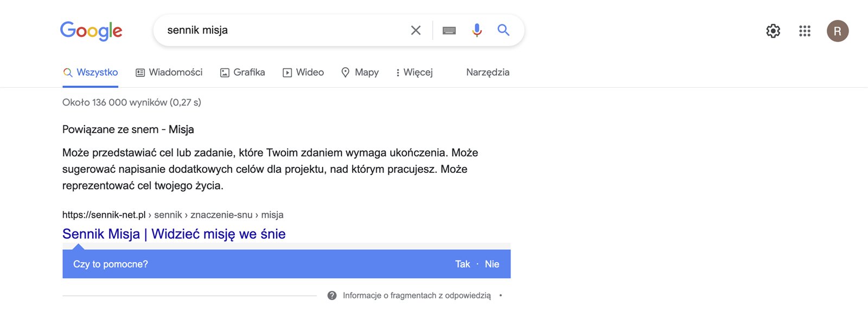868x331 pixels.
Task: Click Informacje o fragmentach z odpowiedzią
Action: [417, 295]
